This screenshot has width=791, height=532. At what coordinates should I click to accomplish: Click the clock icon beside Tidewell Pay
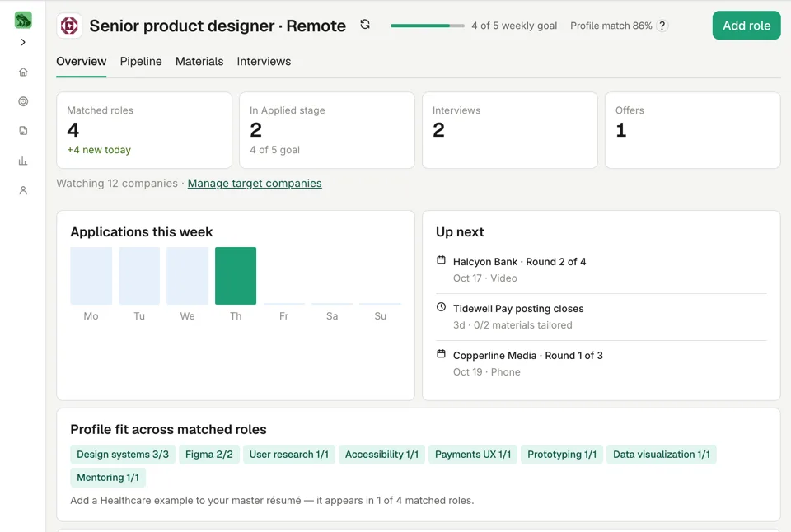[x=441, y=307]
